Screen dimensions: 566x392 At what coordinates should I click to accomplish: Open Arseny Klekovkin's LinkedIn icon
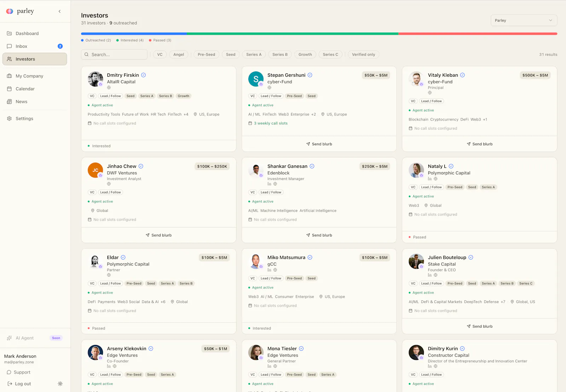[x=109, y=366]
